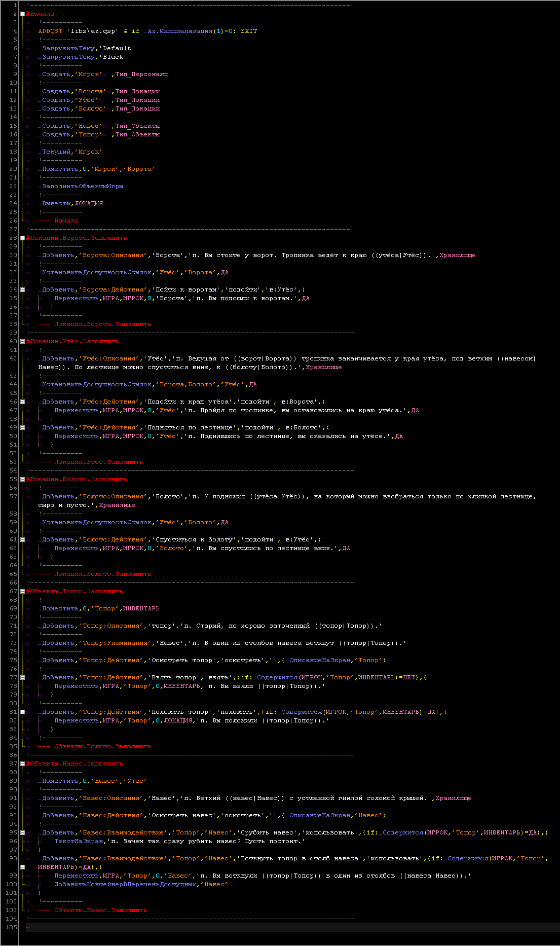The height and width of the screenshot is (946, 560).
Task: Collapse fold marker on line 77
Action: tap(22, 677)
